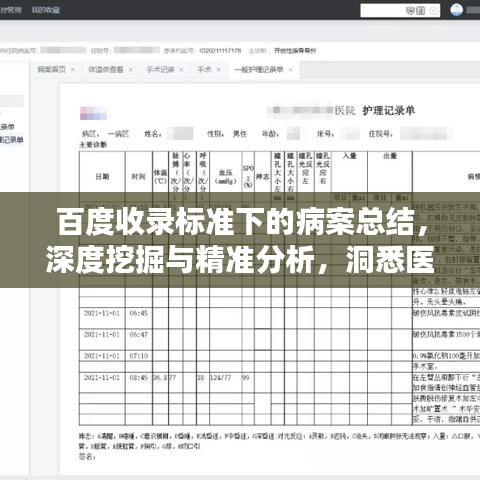Click the 08:45 time cell
The image size is (480, 480).
click(x=139, y=377)
